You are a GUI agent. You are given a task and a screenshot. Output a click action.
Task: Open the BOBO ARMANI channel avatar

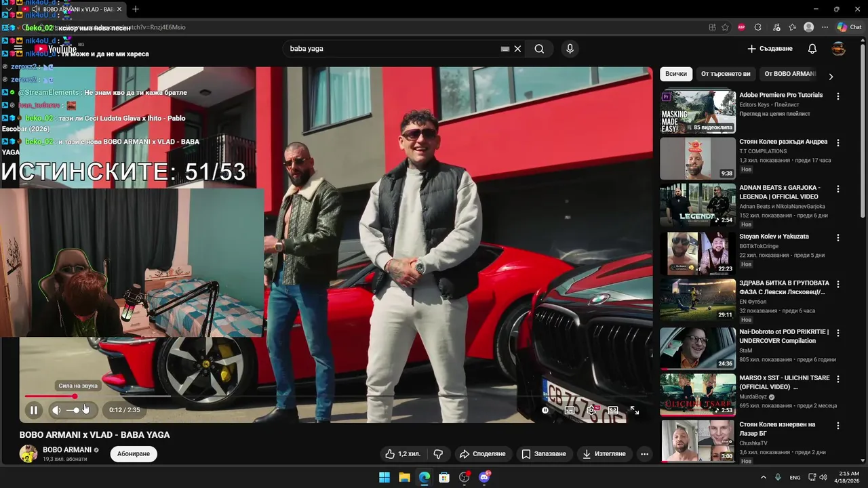click(x=28, y=453)
